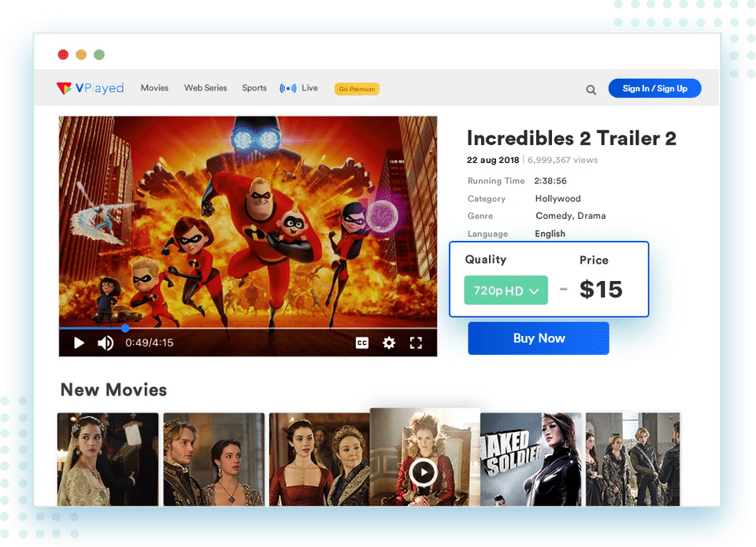Open the thumbnail with two crowned women

(319, 460)
